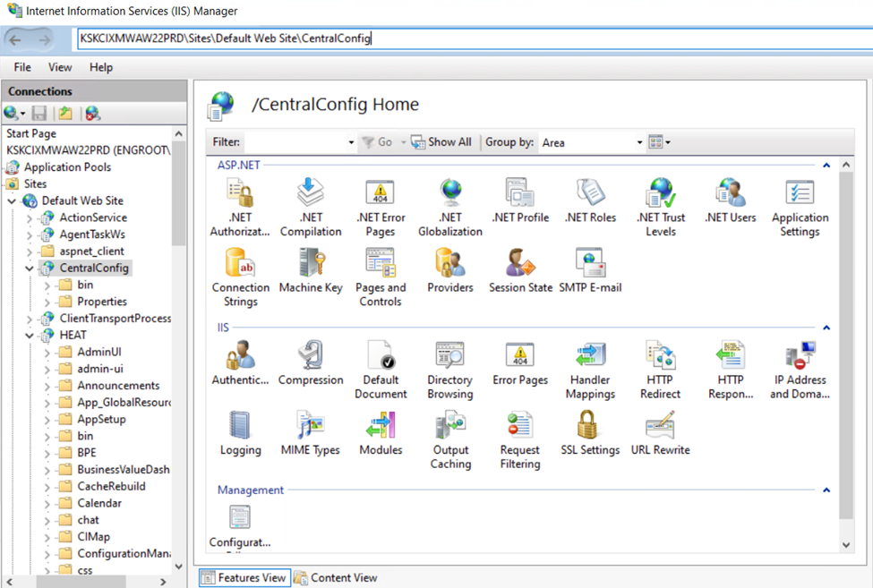Open the URL Rewrite feature
Screen dimensions: 873x588
click(660, 433)
